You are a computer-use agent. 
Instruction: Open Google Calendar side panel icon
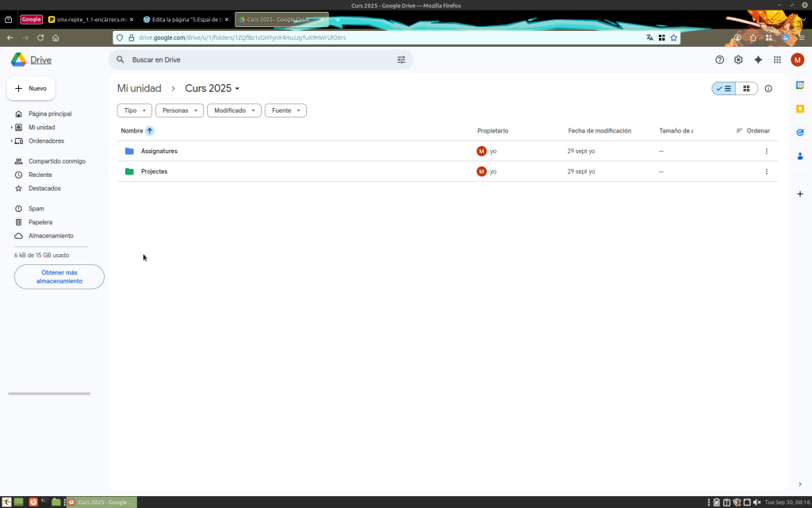point(800,85)
